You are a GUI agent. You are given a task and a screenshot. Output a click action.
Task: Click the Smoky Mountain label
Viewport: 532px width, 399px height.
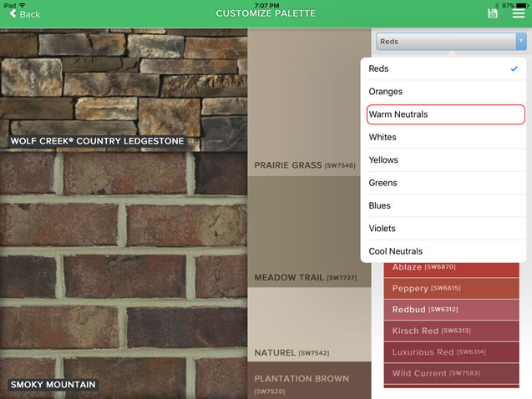[x=53, y=385]
